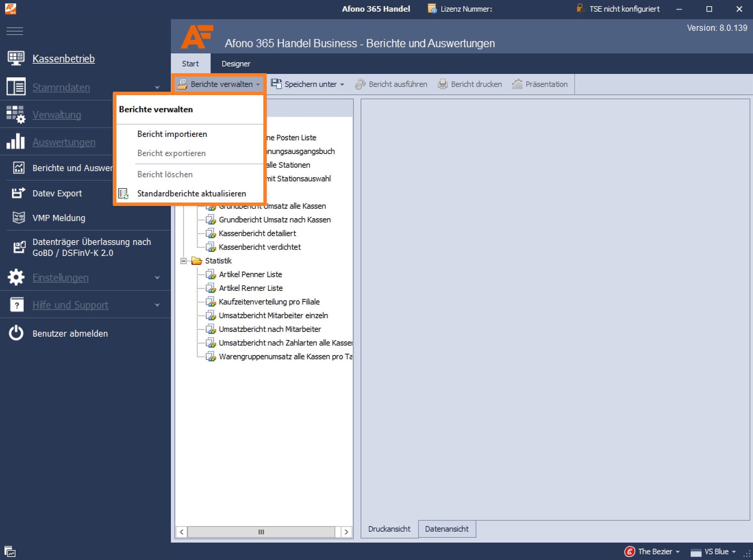753x560 pixels.
Task: Switch to the Datenansicht tab
Action: (447, 529)
